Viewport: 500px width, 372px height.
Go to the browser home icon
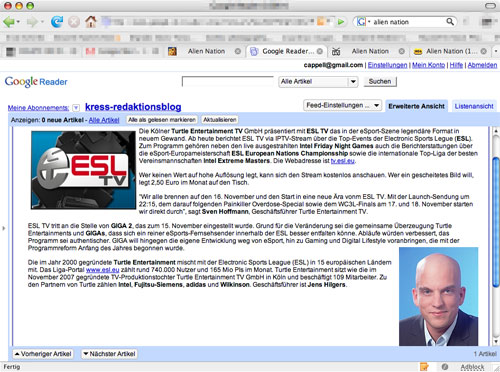pyautogui.click(x=90, y=22)
